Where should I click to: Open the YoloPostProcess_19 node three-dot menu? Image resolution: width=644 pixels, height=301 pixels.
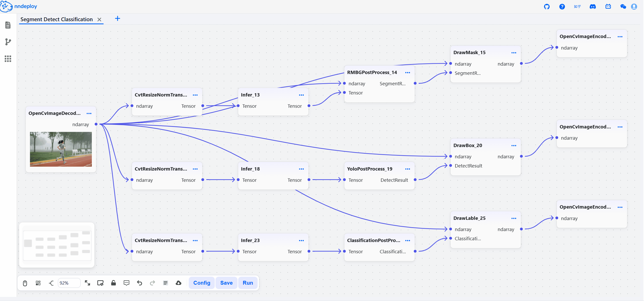click(x=408, y=169)
